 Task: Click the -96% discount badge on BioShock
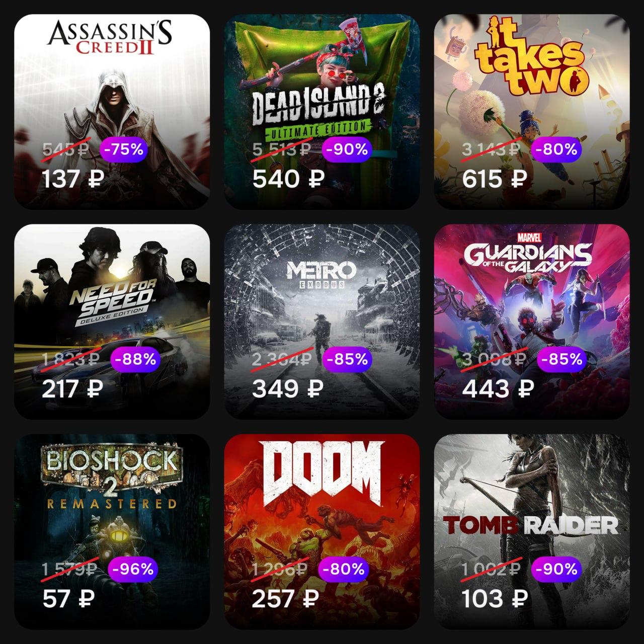133,569
